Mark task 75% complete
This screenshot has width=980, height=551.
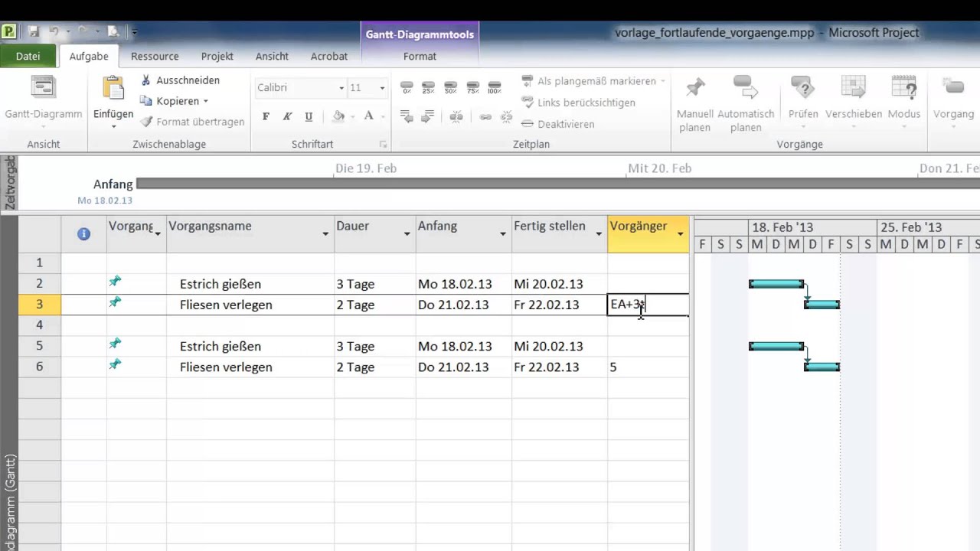point(472,87)
